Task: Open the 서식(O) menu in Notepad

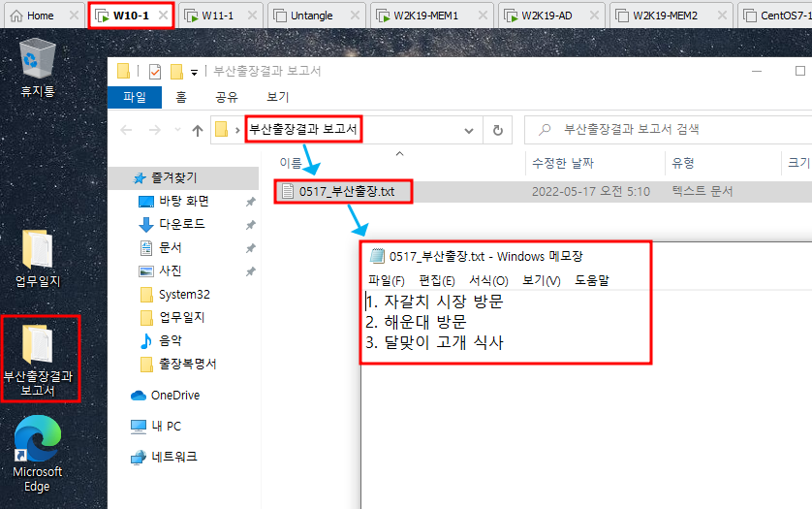Action: 488,280
